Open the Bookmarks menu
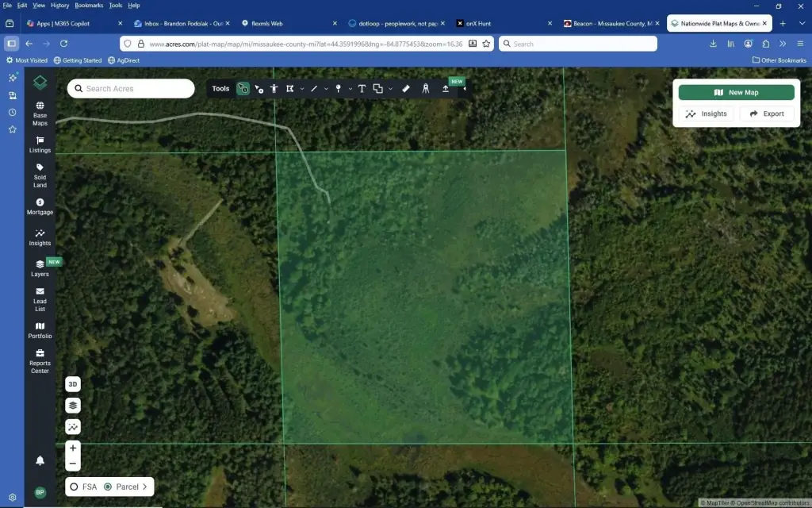This screenshot has width=812, height=508. (89, 5)
